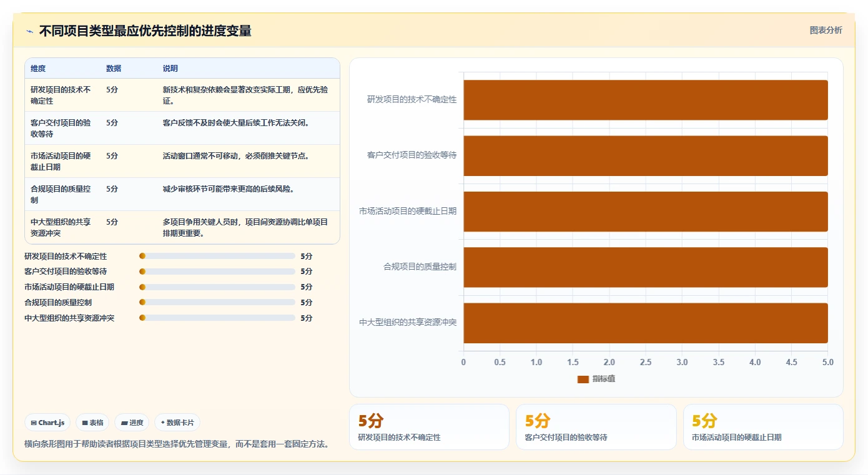Click the 数据 column header
Screen dimensions: 868x475
click(x=114, y=69)
